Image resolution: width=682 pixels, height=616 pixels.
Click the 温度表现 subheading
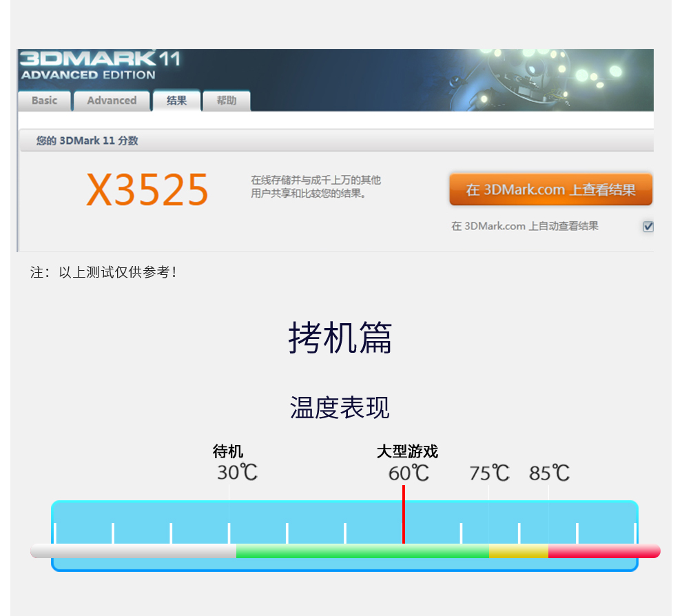340,408
